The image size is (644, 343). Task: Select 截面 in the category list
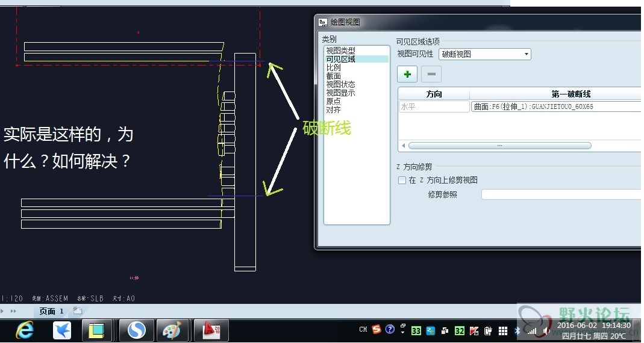coord(333,76)
